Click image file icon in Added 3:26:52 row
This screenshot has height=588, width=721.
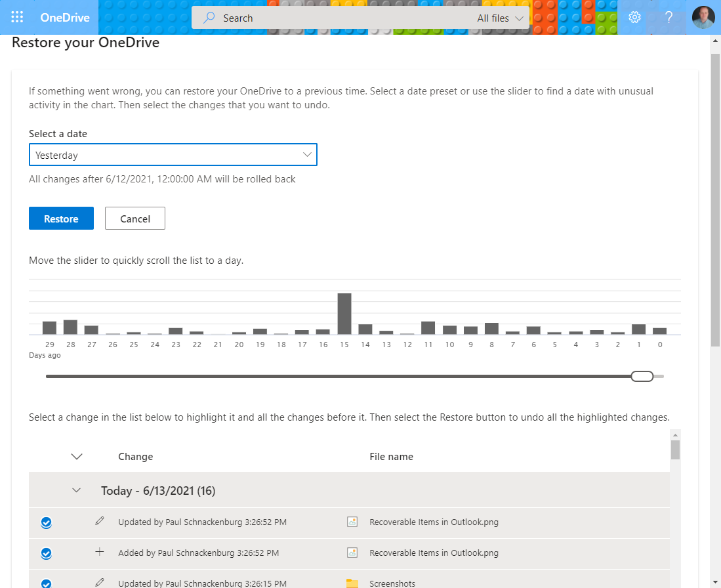[x=352, y=553]
